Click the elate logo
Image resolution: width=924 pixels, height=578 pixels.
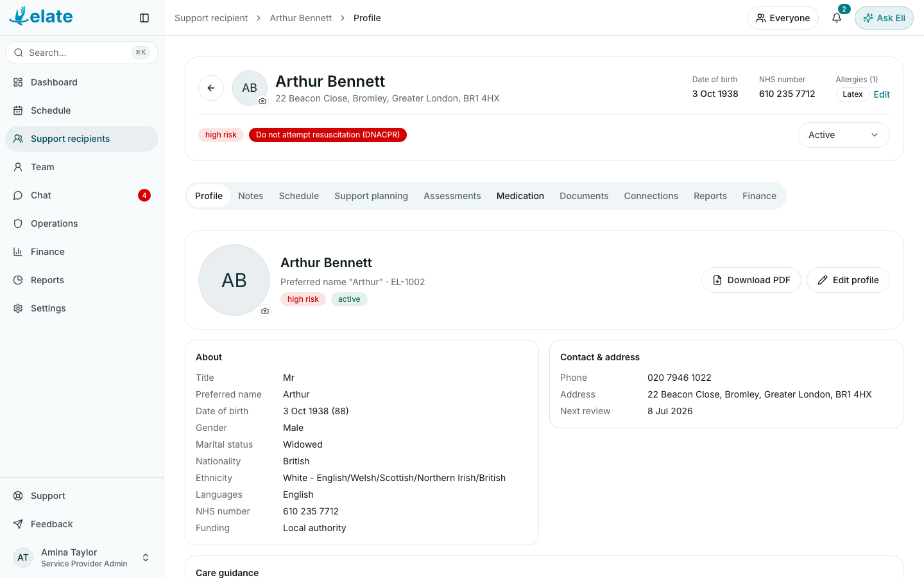[41, 16]
